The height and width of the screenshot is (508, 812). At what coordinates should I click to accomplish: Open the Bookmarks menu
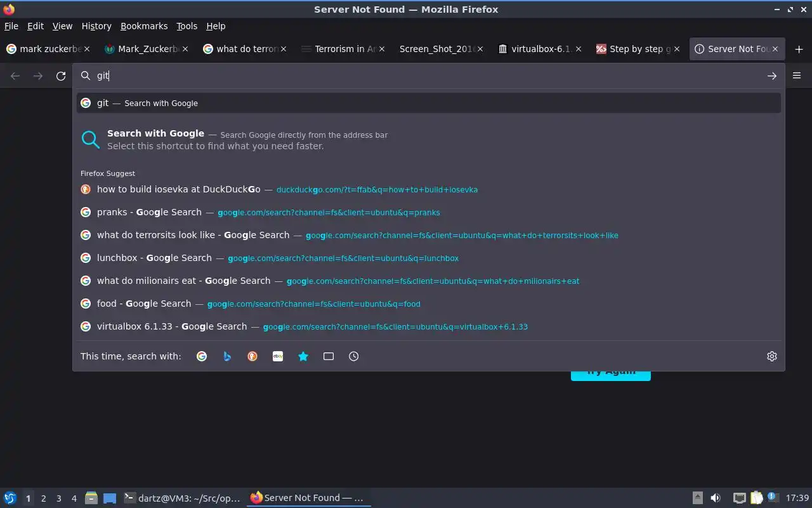[144, 26]
